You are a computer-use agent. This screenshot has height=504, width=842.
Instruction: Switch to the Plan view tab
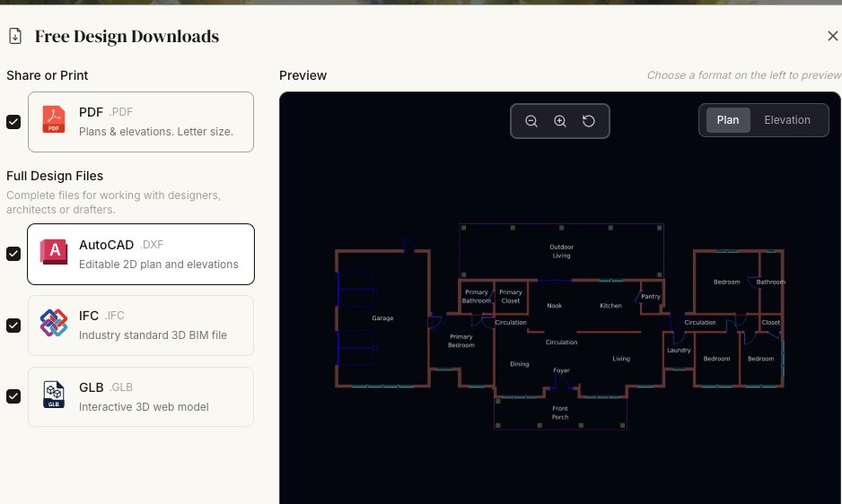tap(728, 120)
